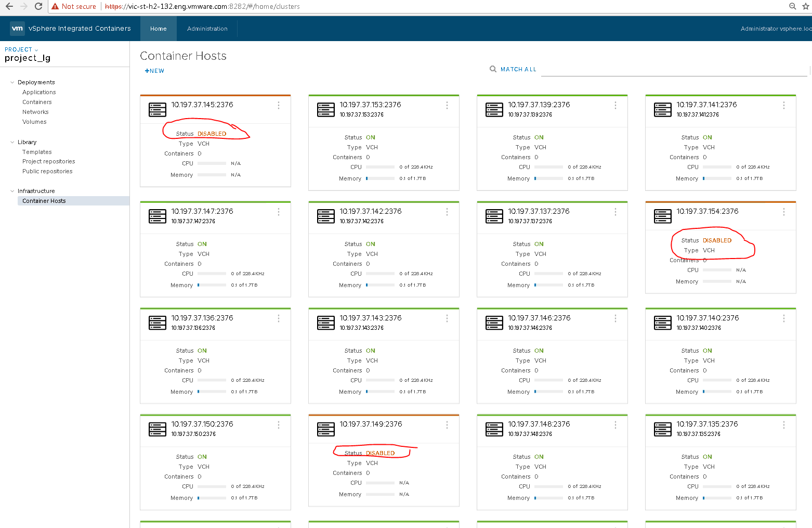This screenshot has height=528, width=812.
Task: Click the search magnifier icon beside MATCH ALL
Action: 493,69
